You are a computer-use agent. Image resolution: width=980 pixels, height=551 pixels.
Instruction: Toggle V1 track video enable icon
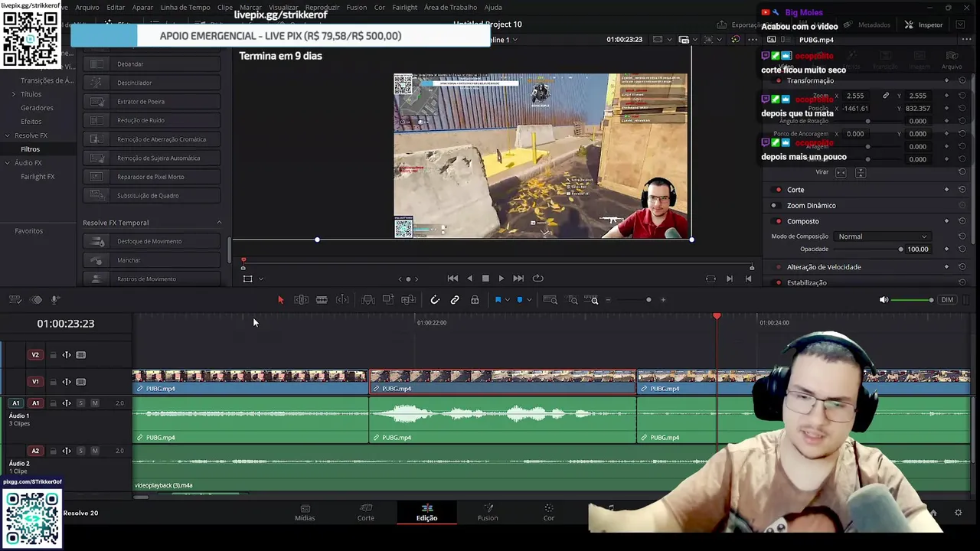click(80, 382)
